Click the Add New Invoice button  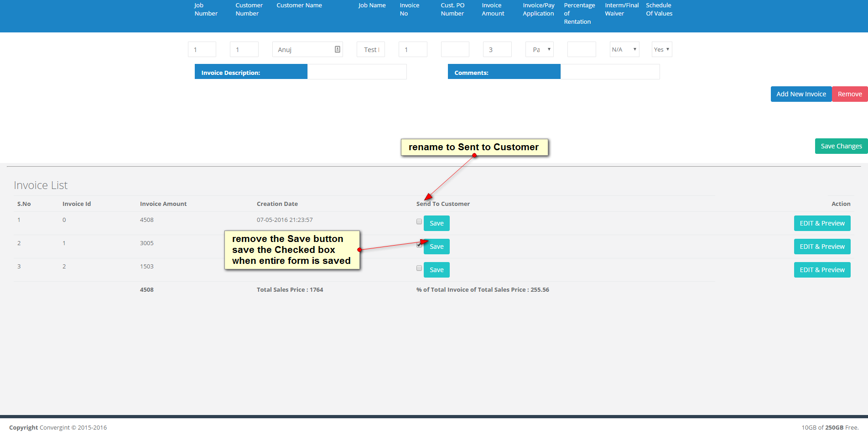pos(801,94)
